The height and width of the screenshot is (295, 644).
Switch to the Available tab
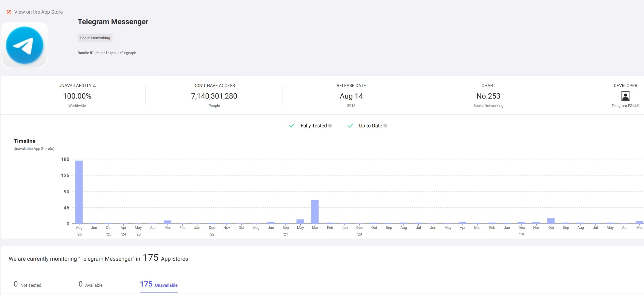click(91, 284)
